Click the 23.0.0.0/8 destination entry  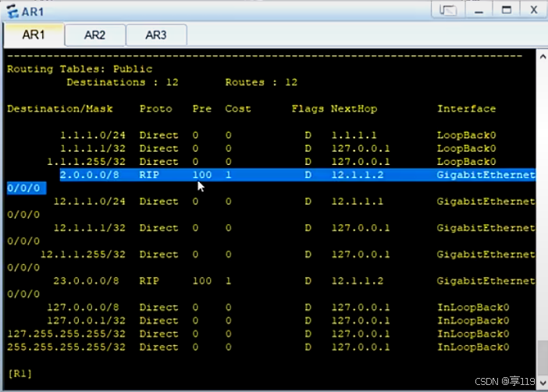coord(86,281)
